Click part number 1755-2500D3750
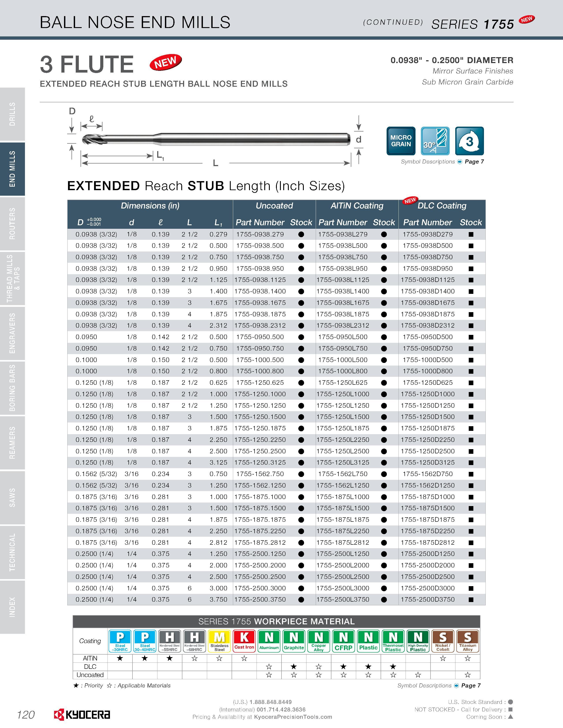 [428, 599]
